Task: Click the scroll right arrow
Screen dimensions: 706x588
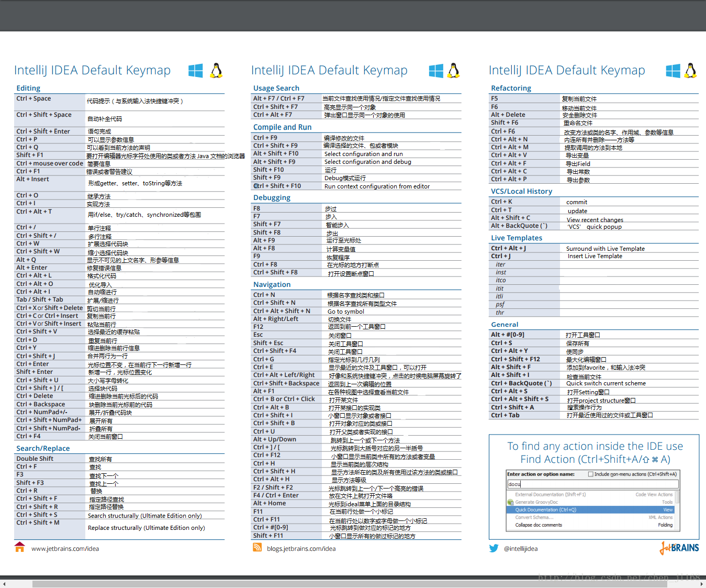Action: [x=701, y=584]
